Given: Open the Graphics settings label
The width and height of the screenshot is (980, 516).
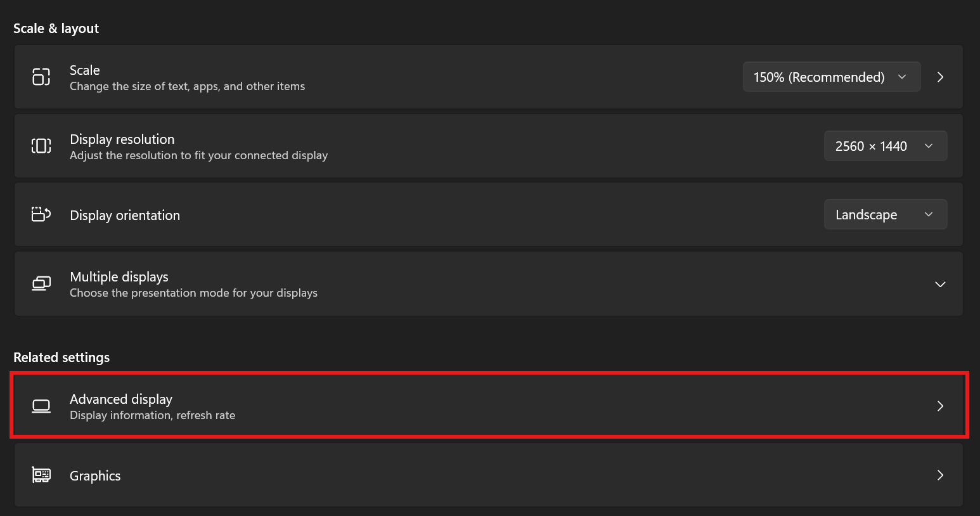Looking at the screenshot, I should click(95, 476).
